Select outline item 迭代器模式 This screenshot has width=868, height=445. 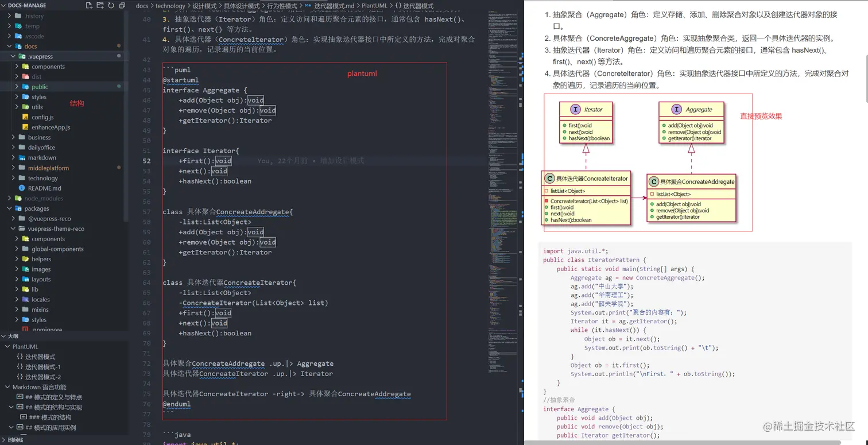coord(40,357)
